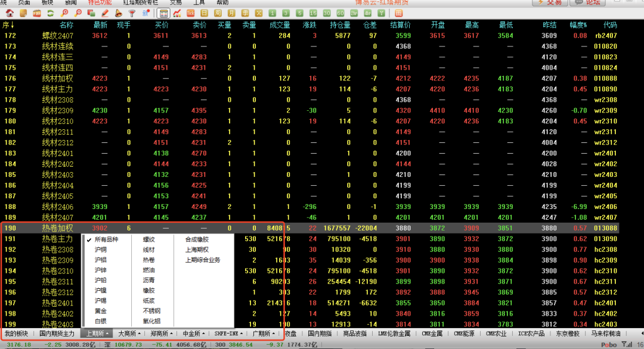Viewport: 644px width, 349px height.
Task: Expand the 郑商所 exchange dropdown tab
Action: coord(161,334)
